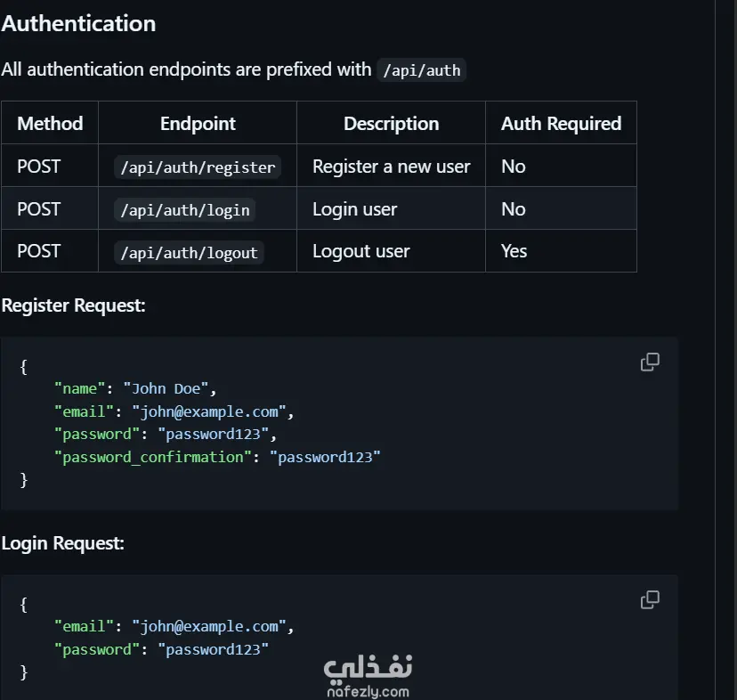This screenshot has width=737, height=700.
Task: Click the /api/auth/login endpoint code
Action: click(185, 209)
